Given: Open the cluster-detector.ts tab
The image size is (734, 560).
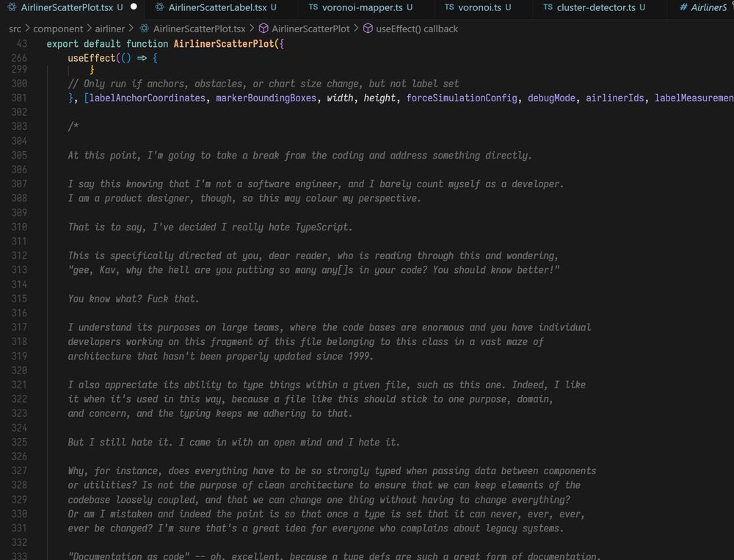Looking at the screenshot, I should pyautogui.click(x=600, y=7).
